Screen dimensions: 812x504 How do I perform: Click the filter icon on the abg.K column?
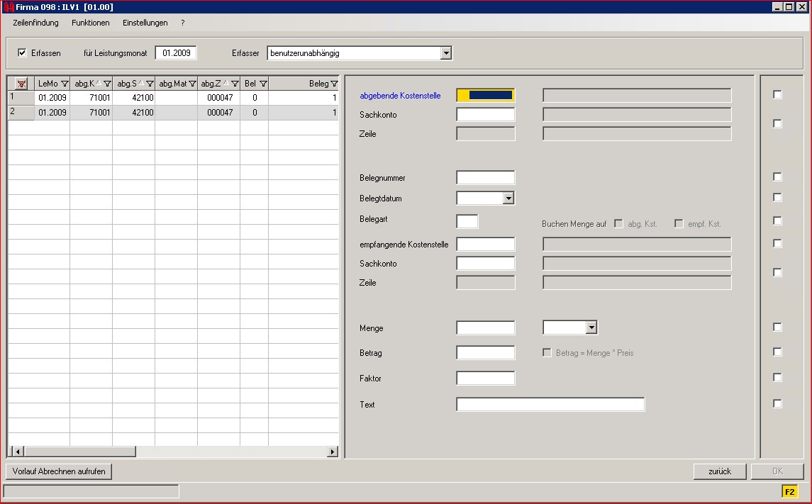(x=107, y=84)
